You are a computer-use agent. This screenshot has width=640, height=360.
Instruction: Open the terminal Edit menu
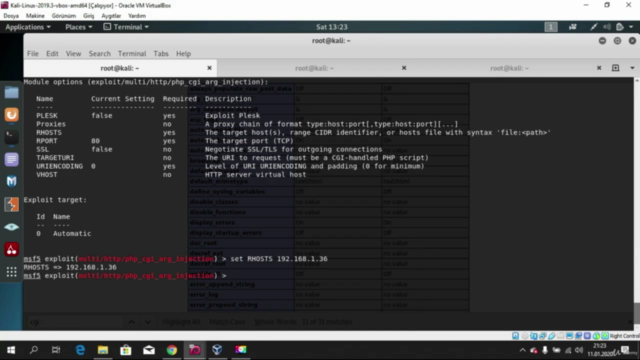[52, 53]
